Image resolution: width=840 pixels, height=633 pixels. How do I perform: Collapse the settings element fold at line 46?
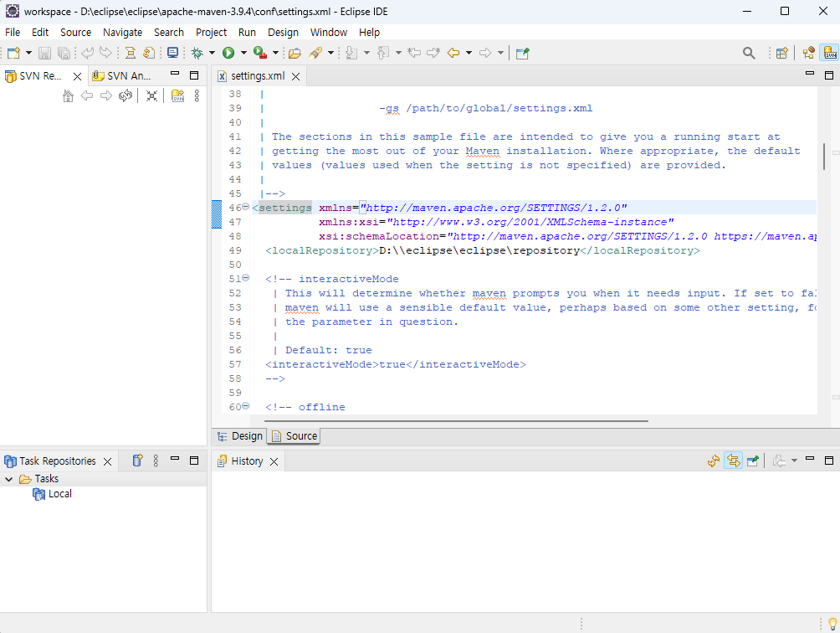246,207
